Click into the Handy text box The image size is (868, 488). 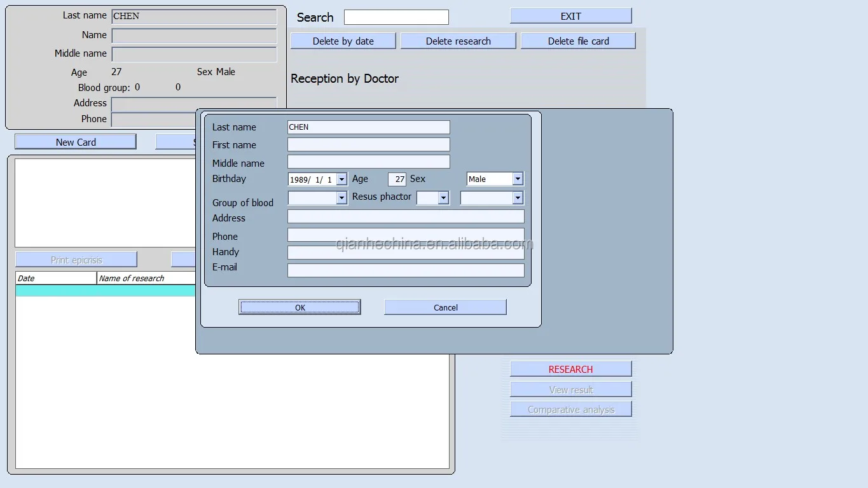tap(406, 253)
